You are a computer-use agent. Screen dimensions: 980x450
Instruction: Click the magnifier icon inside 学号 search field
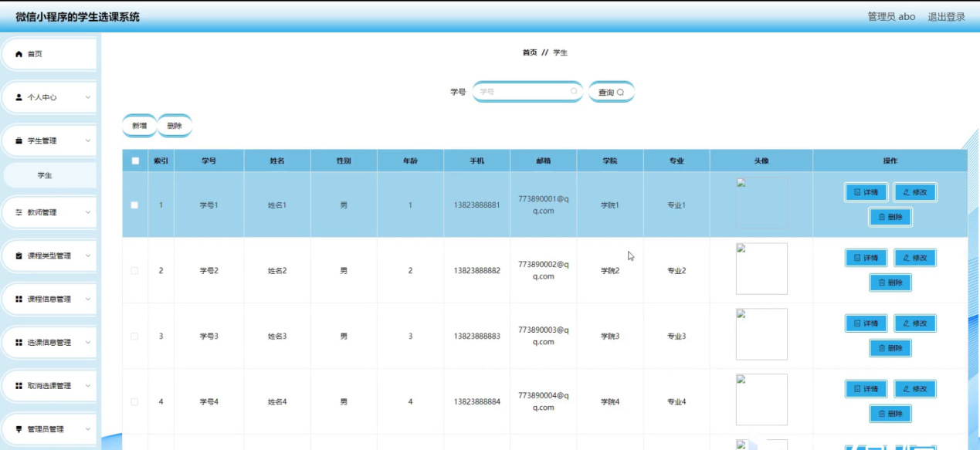pyautogui.click(x=574, y=92)
